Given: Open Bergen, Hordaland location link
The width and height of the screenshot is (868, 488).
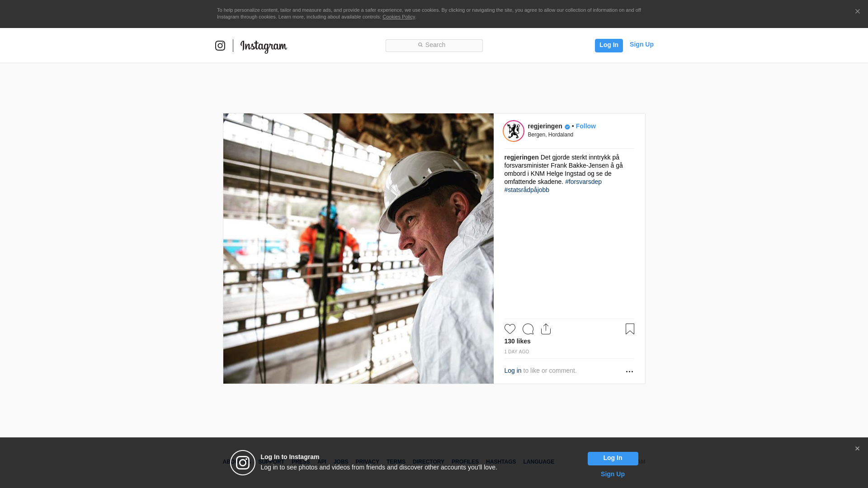Looking at the screenshot, I should click(x=550, y=135).
